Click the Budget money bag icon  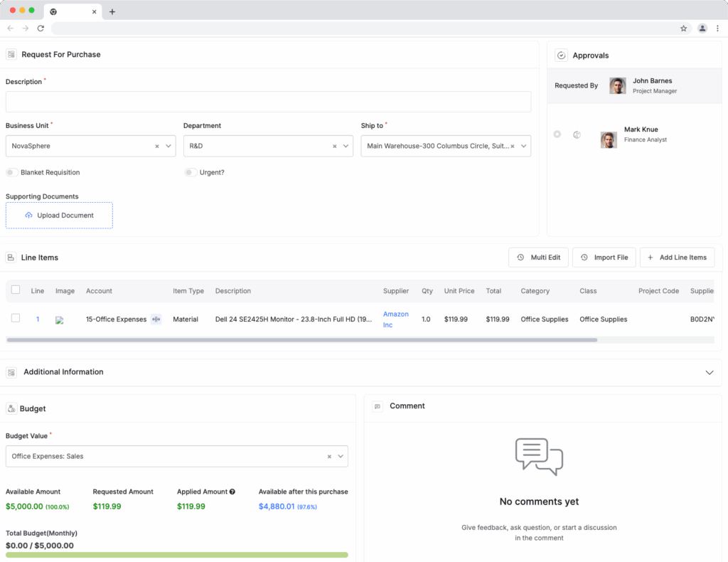pyautogui.click(x=11, y=409)
